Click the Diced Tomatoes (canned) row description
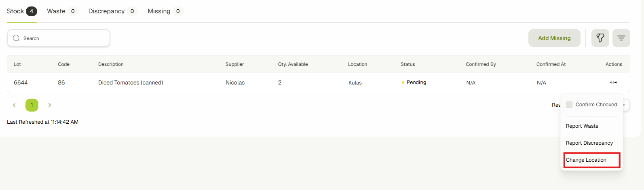Screen dimensions: 644x190 [131, 82]
